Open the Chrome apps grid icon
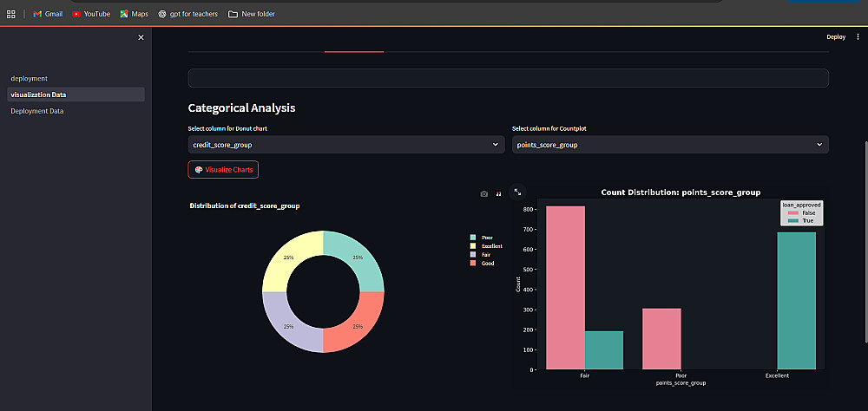Image resolution: width=868 pixels, height=411 pixels. [11, 14]
